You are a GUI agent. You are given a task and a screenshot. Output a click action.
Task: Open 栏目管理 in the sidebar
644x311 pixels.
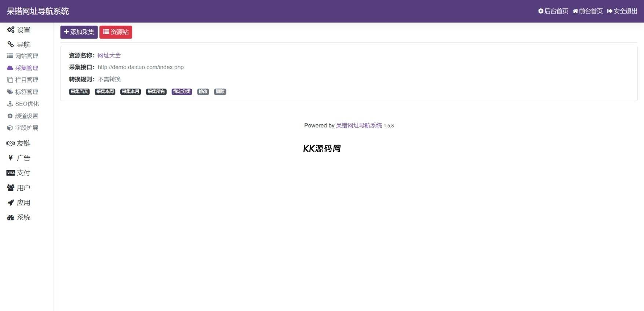(26, 80)
